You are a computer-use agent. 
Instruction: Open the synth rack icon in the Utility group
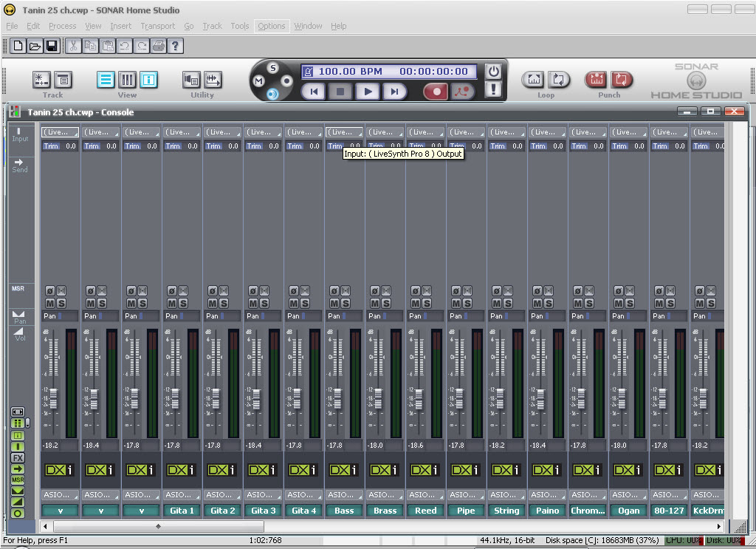(x=191, y=80)
